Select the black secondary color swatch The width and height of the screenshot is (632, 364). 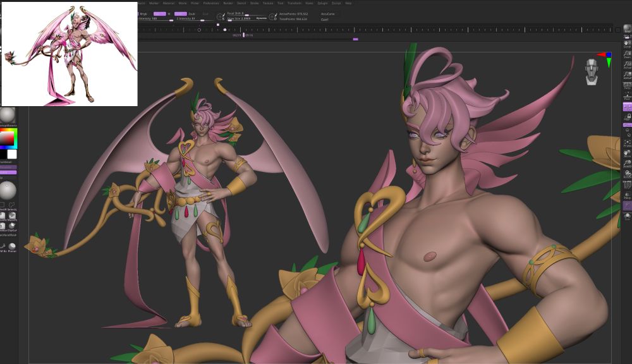3,154
